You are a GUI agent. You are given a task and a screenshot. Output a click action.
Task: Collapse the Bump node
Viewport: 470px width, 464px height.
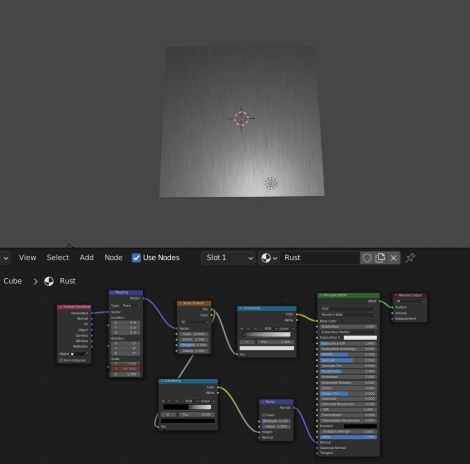tap(263, 402)
